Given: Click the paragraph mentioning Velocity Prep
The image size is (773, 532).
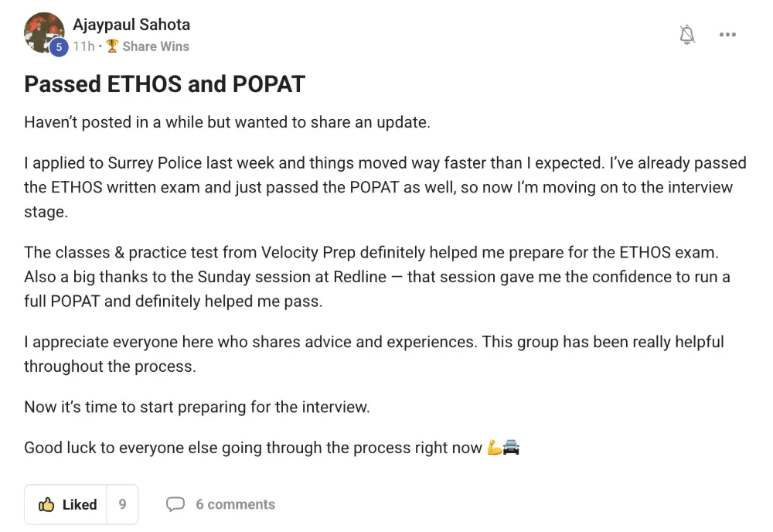Looking at the screenshot, I should (376, 277).
